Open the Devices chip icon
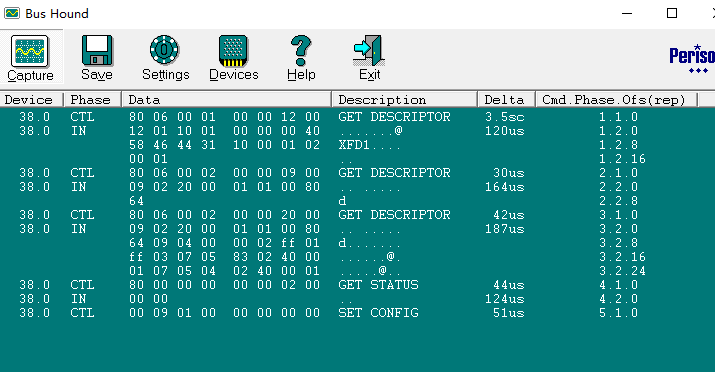Viewport: 715px width, 372px height. pos(233,51)
